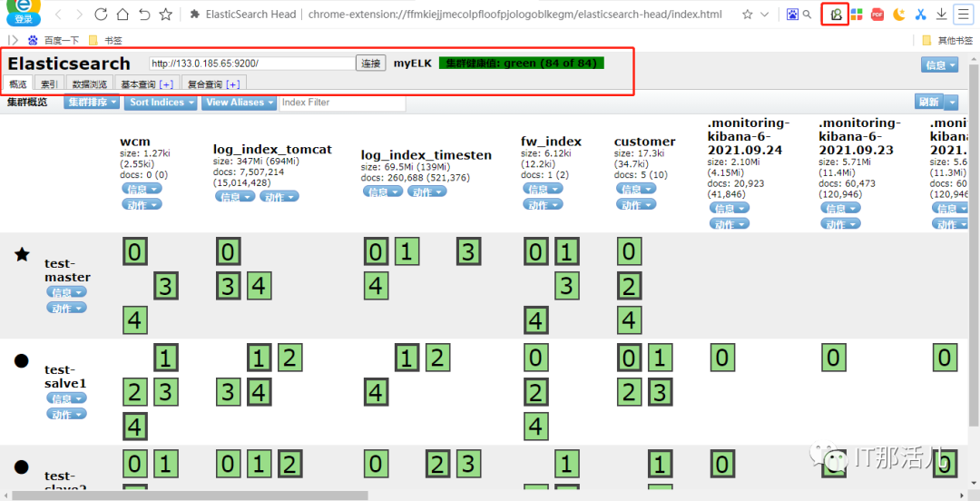Open the Sort Indices dropdown
Viewport: 980px width, 501px height.
point(160,103)
